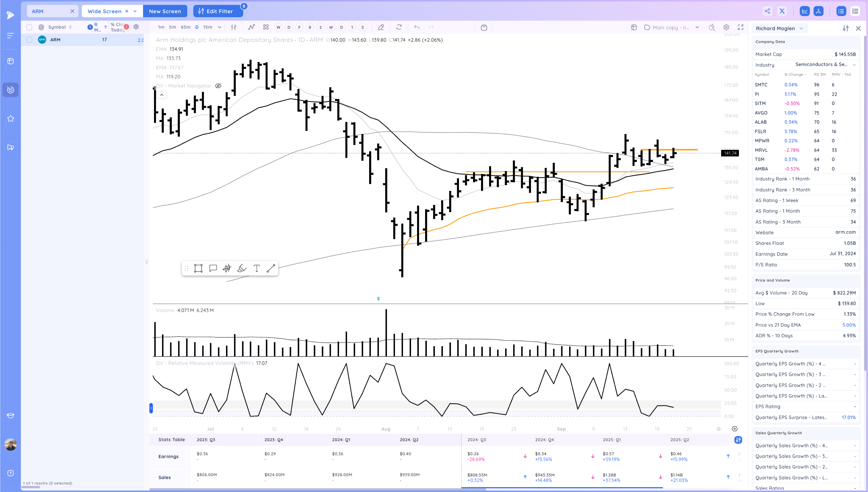Click the eraser icon in chart toolbar

[381, 27]
